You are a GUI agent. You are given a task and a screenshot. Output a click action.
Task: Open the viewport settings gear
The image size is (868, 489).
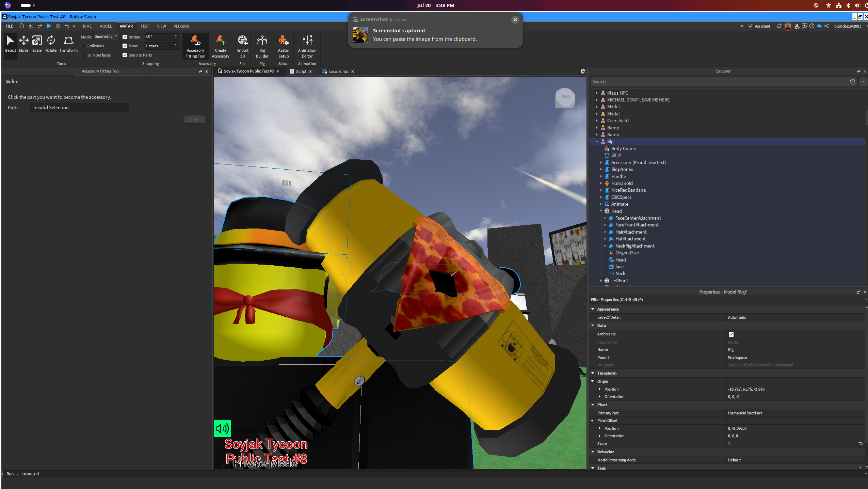[x=583, y=71]
